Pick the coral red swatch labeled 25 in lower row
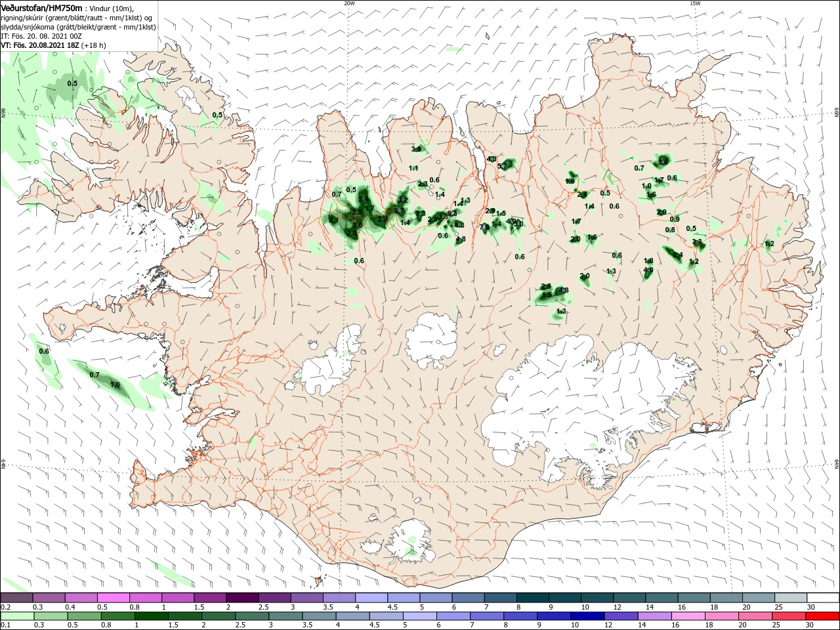840x630 pixels. pos(789,616)
